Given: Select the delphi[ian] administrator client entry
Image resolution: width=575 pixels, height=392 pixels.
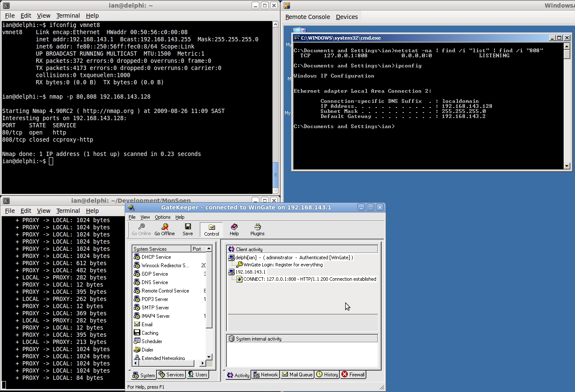Looking at the screenshot, I should 294,258.
